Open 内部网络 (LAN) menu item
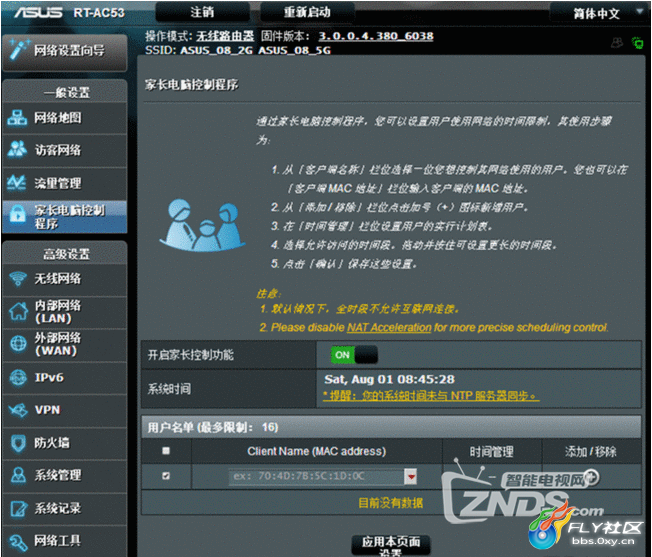The image size is (652, 557). tap(64, 312)
